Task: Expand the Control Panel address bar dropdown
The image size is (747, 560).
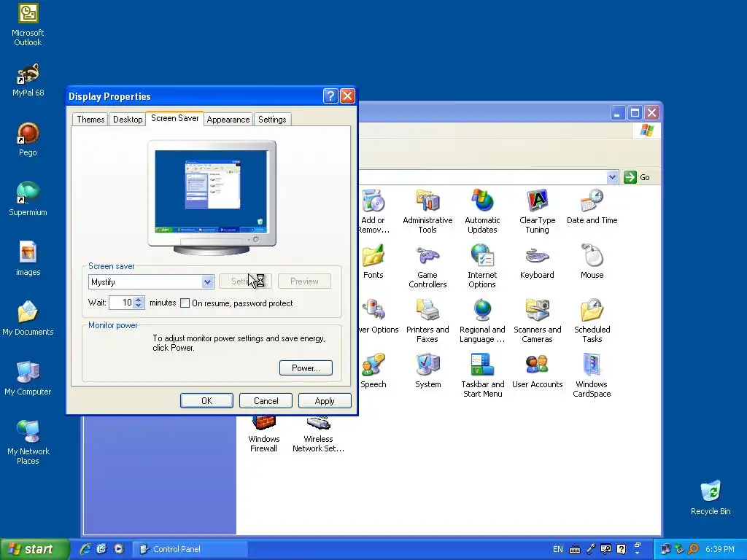Action: (612, 177)
